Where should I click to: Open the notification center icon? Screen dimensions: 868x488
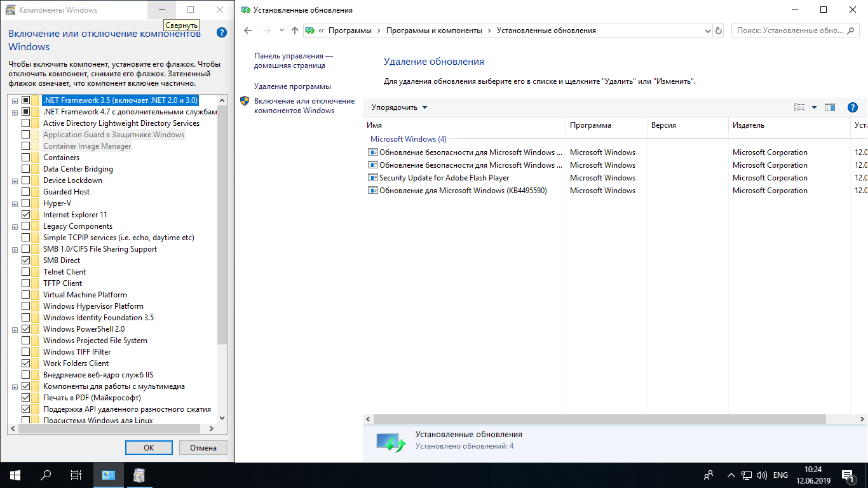(848, 475)
